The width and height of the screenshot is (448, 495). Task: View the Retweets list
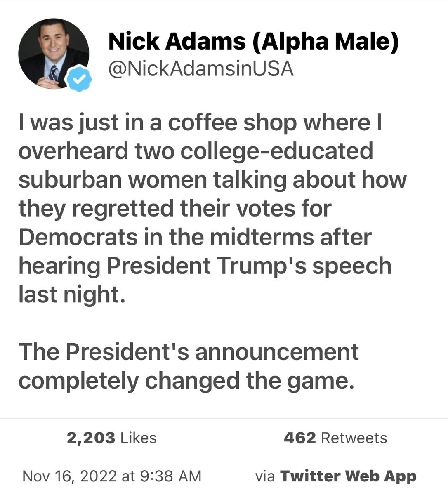point(354,438)
